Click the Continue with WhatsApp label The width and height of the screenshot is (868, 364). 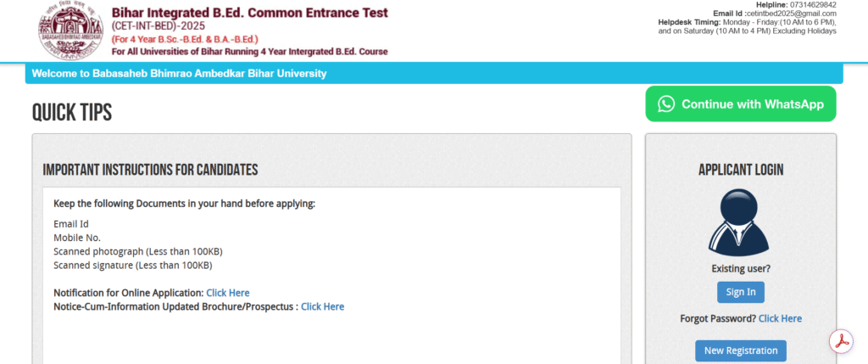[x=753, y=104]
